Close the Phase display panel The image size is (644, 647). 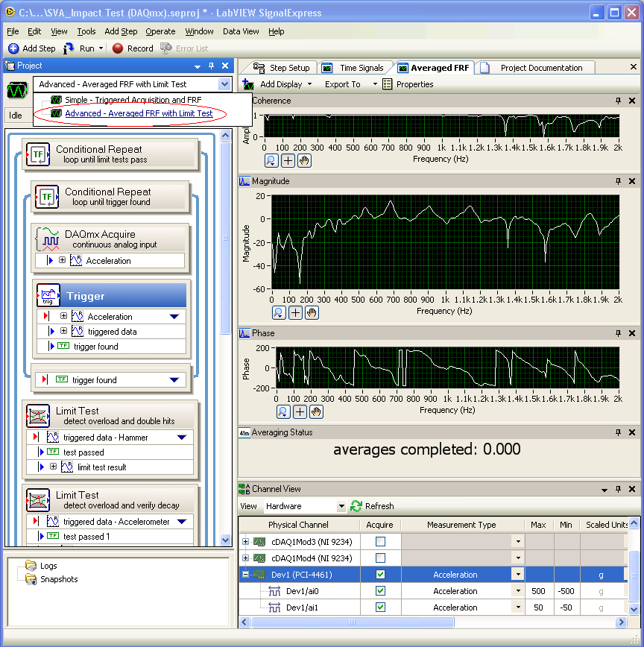[632, 333]
